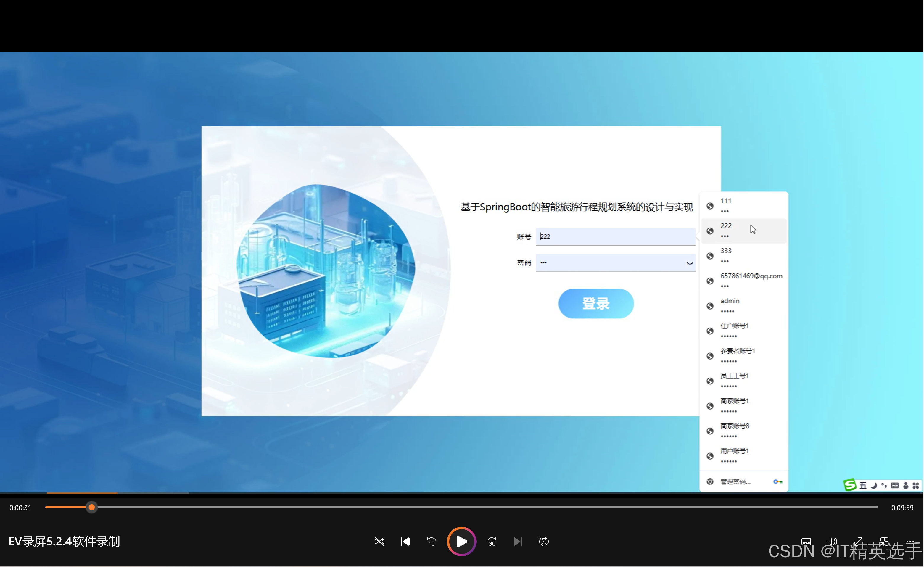The height and width of the screenshot is (567, 924).
Task: Click the 密码 field label
Action: 524,263
